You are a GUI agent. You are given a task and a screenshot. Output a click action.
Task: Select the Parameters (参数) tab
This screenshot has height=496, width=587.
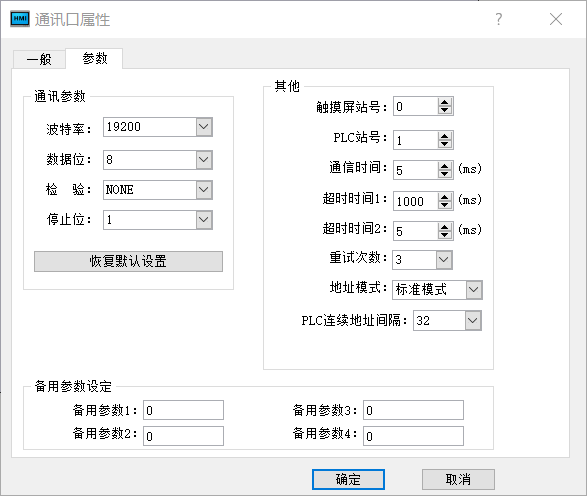pyautogui.click(x=94, y=58)
